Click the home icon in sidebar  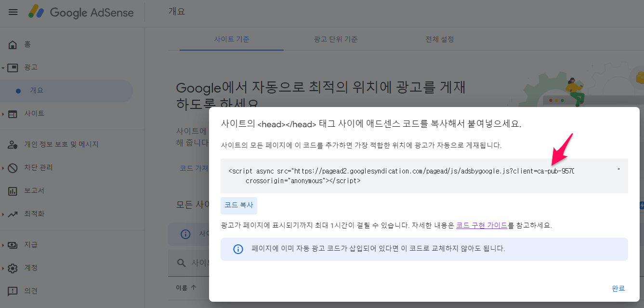[13, 44]
